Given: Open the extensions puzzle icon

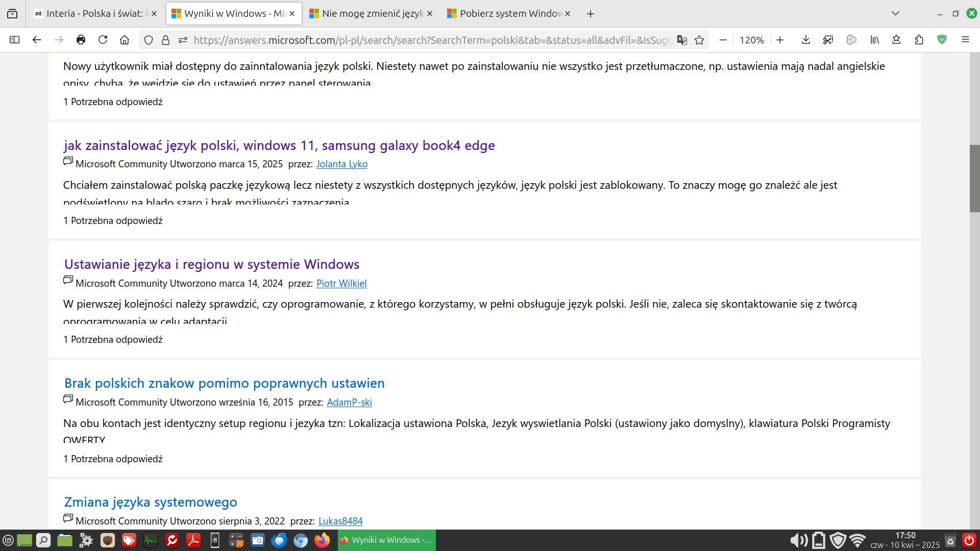Looking at the screenshot, I should pyautogui.click(x=919, y=40).
